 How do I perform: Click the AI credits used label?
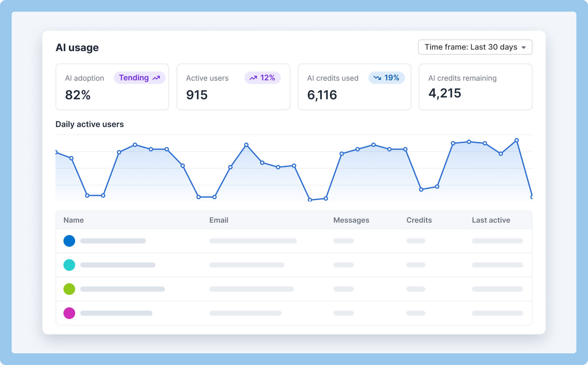coord(333,78)
